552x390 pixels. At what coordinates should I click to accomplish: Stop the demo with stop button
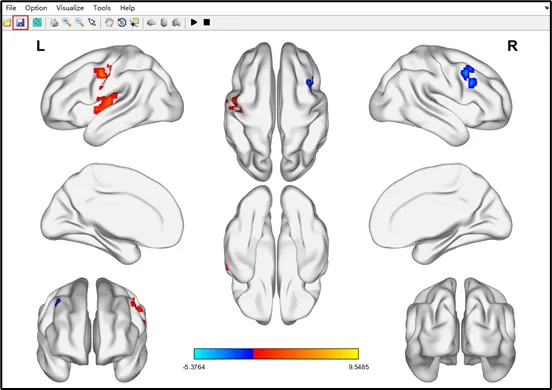pyautogui.click(x=207, y=22)
